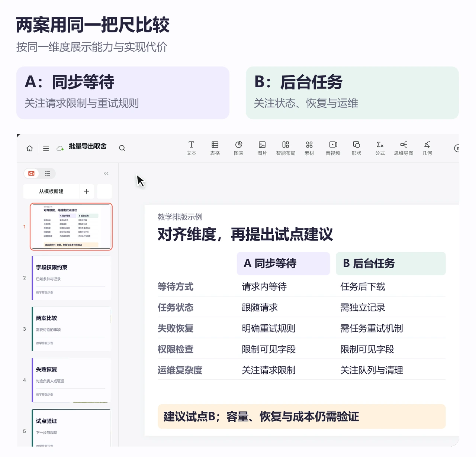Click row label 失败恢复 in the table
Viewport: 476px width, 457px height.
(x=176, y=328)
